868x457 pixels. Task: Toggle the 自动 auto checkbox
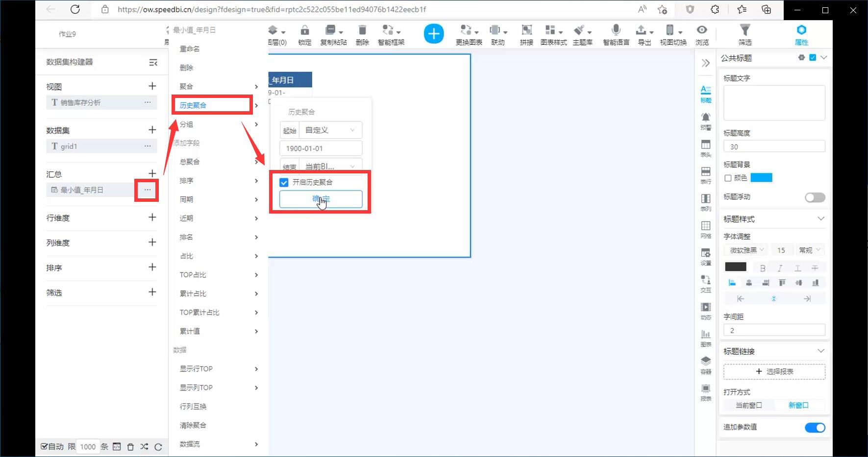pos(44,446)
